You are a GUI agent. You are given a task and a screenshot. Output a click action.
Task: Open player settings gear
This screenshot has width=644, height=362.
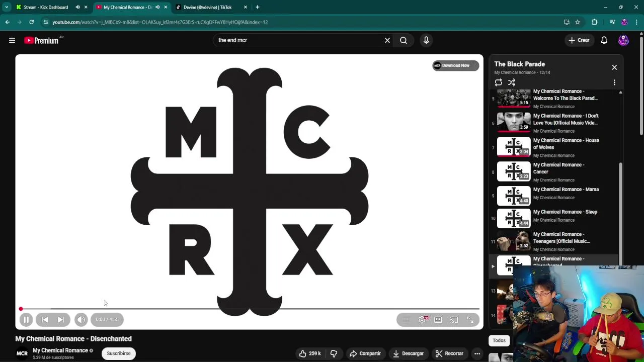(422, 319)
